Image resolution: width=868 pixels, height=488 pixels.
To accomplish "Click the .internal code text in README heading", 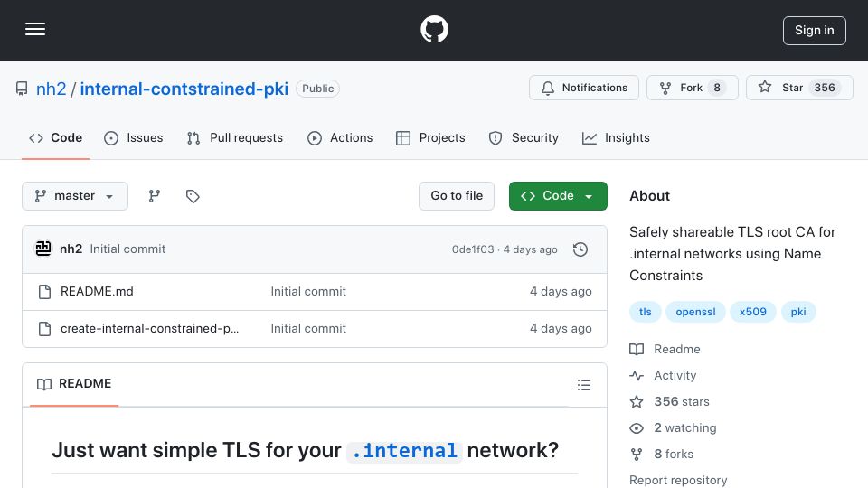I will click(x=405, y=451).
